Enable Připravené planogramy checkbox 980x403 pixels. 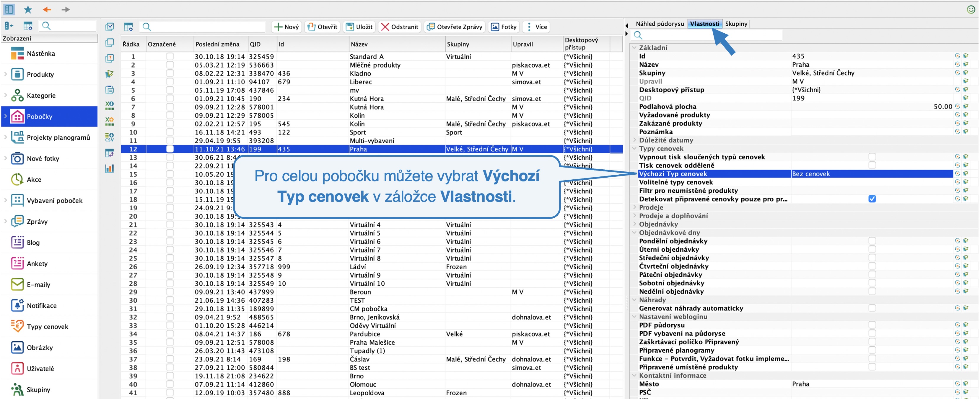click(x=872, y=350)
